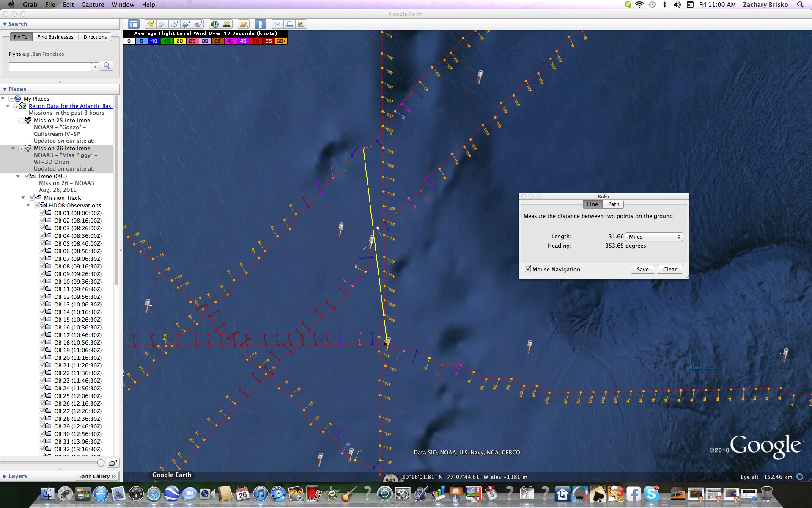Image resolution: width=812 pixels, height=508 pixels.
Task: Collapse HDOB Observations node
Action: click(x=28, y=205)
